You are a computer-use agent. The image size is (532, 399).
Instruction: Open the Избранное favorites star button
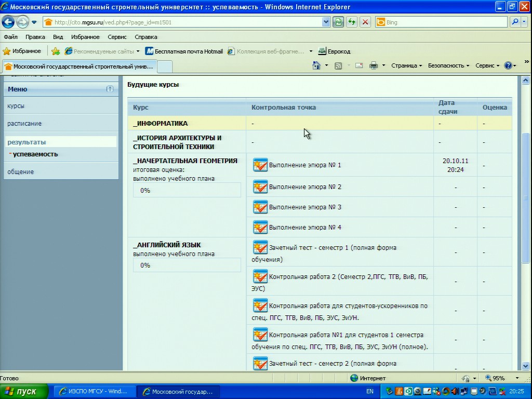pos(22,51)
